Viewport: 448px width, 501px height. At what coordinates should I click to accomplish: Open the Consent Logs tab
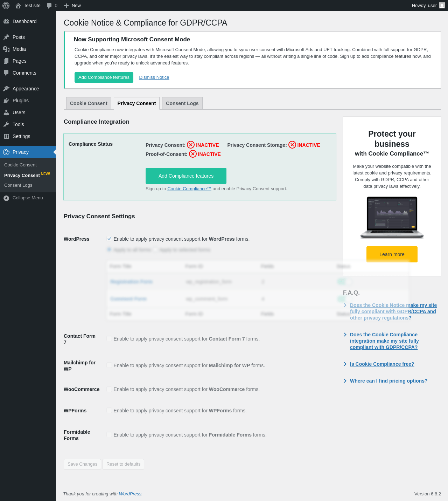[182, 103]
